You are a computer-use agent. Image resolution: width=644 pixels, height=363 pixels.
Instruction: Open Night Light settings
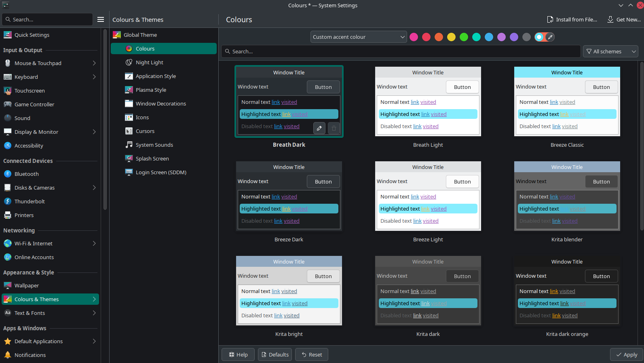[149, 62]
